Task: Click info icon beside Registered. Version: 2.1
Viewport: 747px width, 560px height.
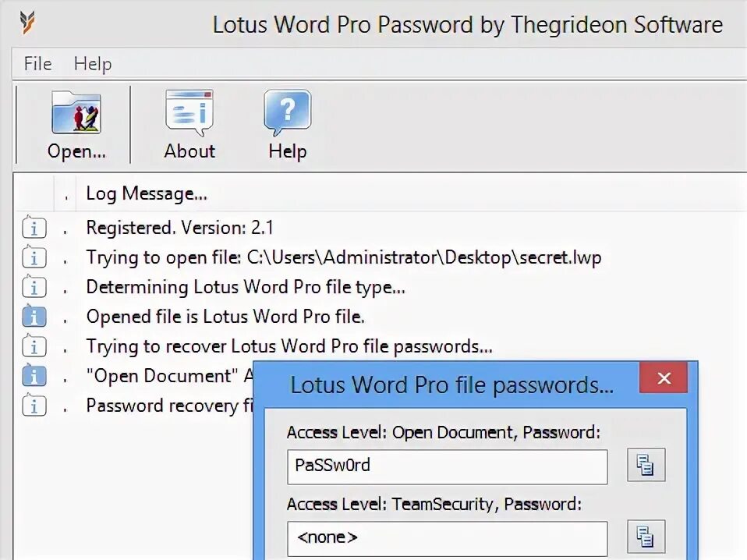Action: tap(34, 227)
